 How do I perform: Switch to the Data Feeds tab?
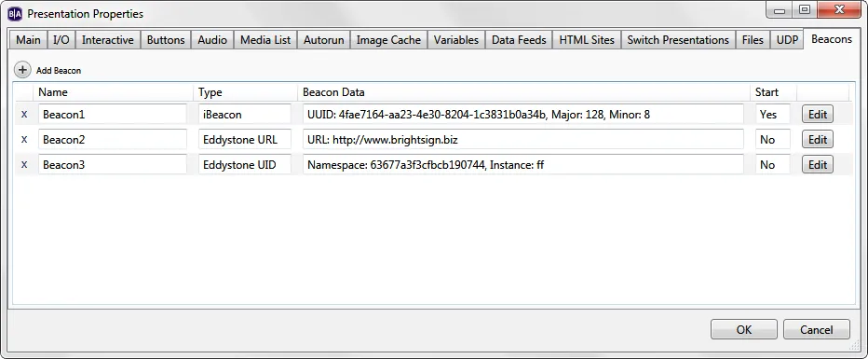pyautogui.click(x=519, y=40)
